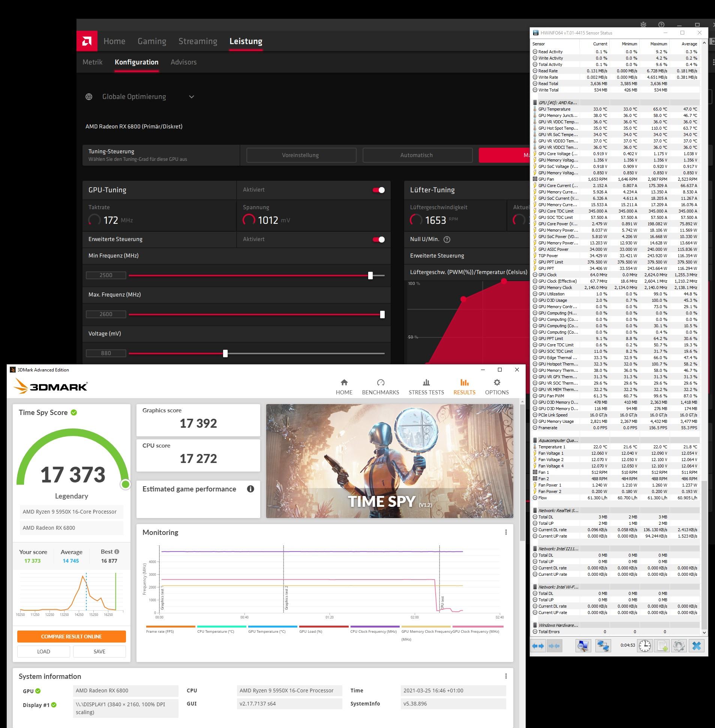The image size is (715, 728).
Task: Open STRESS TESTS in 3DMark
Action: tap(426, 387)
